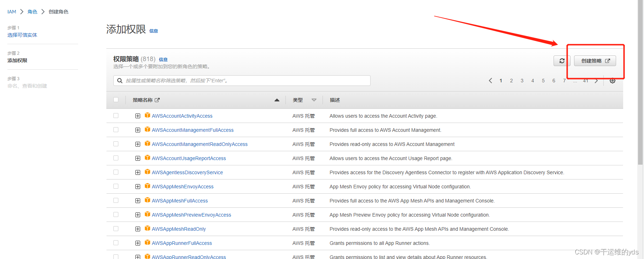Open the AWSAccountActivityAccess policy link
Image resolution: width=644 pixels, height=259 pixels.
tap(182, 116)
